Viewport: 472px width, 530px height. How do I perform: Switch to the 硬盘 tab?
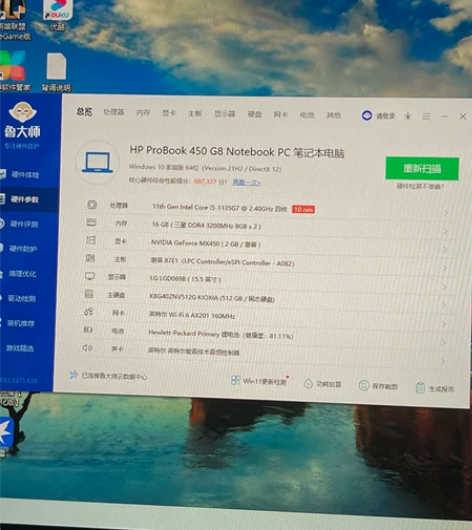255,114
